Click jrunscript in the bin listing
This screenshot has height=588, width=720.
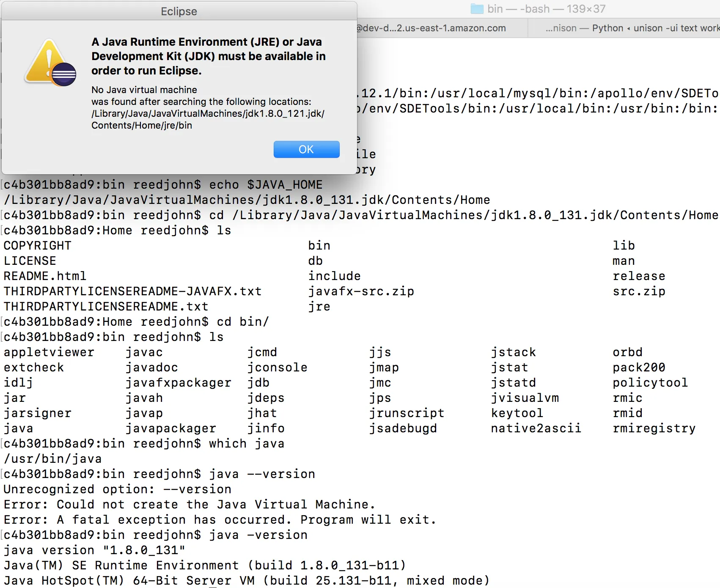[407, 413]
